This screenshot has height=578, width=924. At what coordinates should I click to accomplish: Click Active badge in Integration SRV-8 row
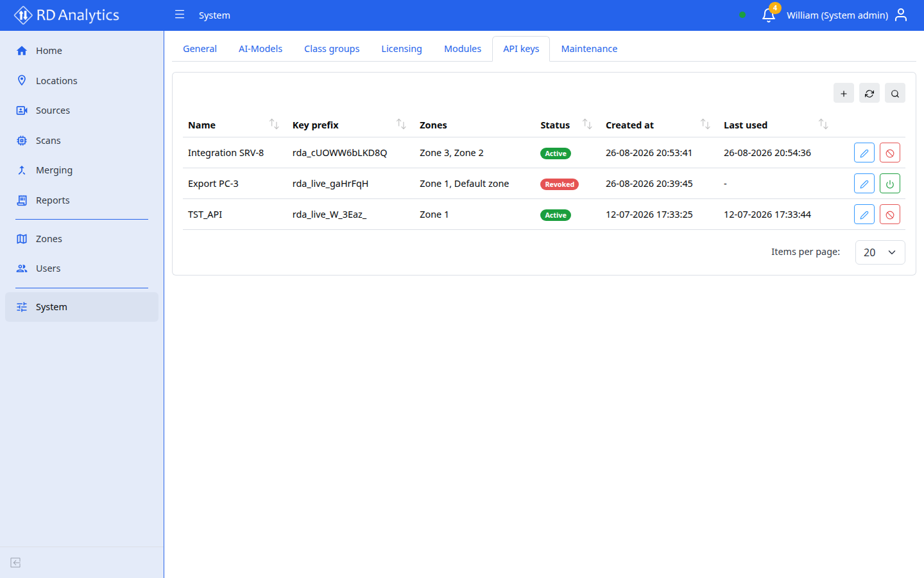pos(556,153)
